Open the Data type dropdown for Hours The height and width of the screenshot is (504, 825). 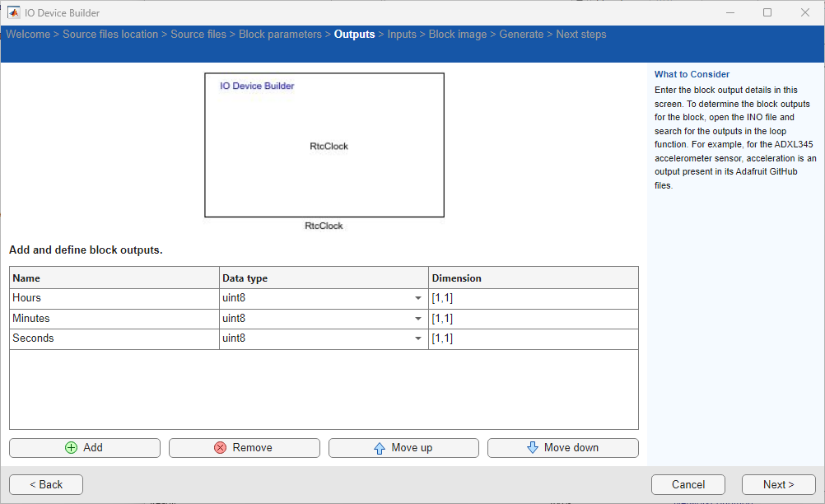click(x=417, y=298)
